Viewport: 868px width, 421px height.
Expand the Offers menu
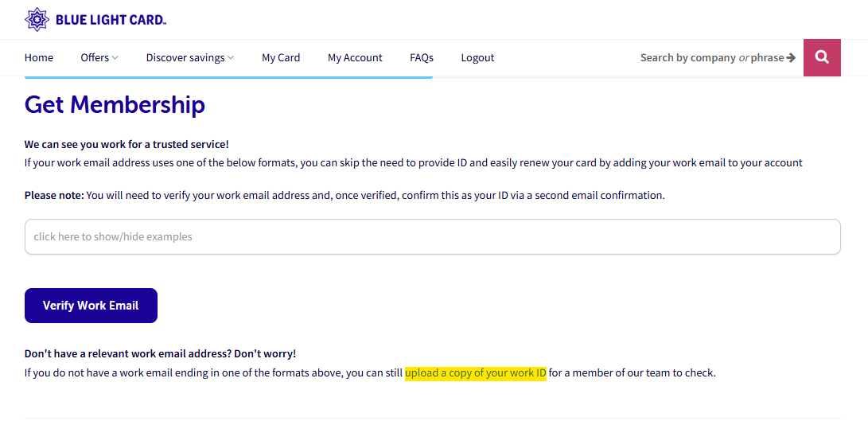(99, 57)
